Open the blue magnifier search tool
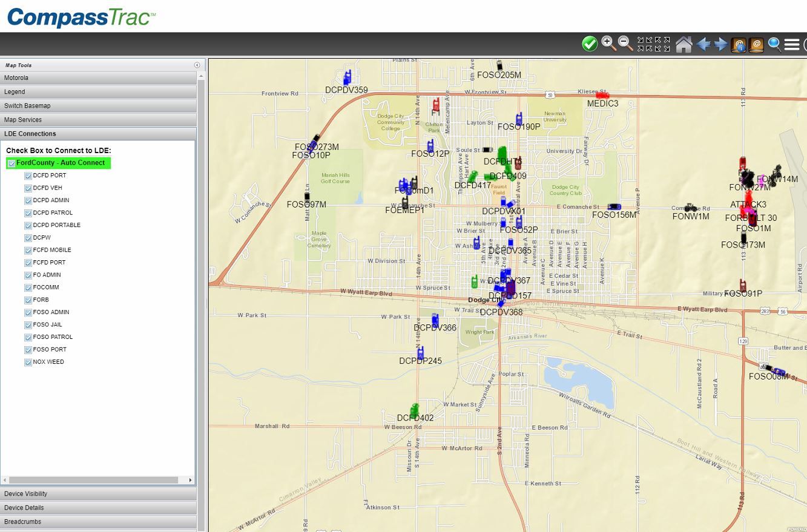Viewport: 807px width, 532px height. pos(774,44)
